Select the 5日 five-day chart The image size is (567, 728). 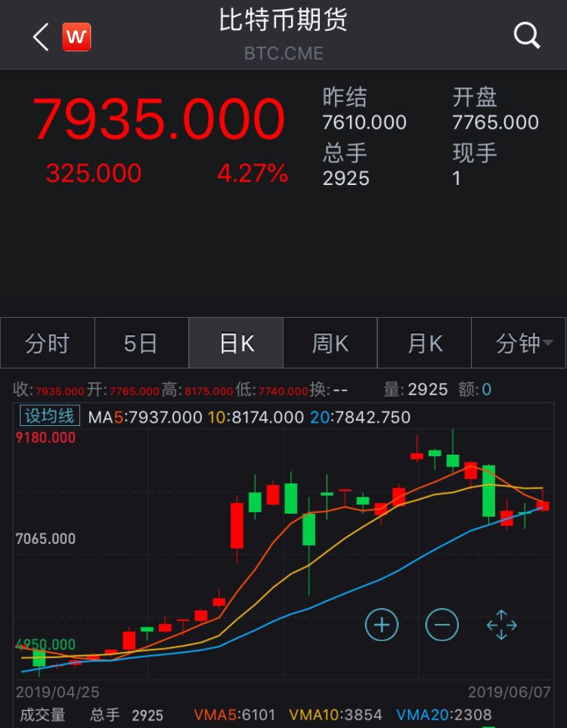click(141, 342)
